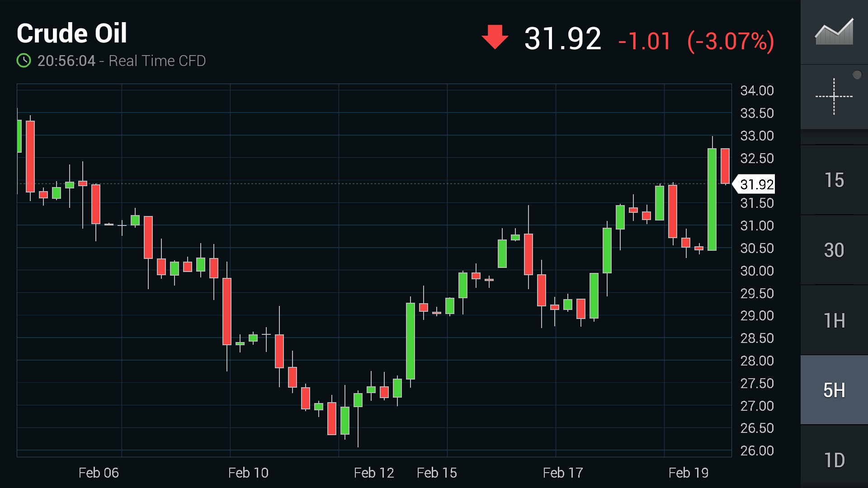Open the chart type selector icon
The height and width of the screenshot is (488, 868).
point(834,32)
